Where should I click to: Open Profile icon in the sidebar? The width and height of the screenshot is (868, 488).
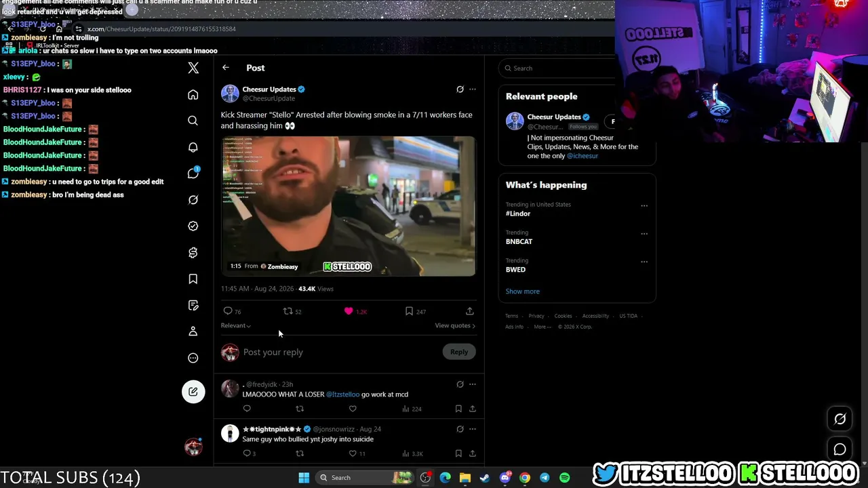[193, 331]
